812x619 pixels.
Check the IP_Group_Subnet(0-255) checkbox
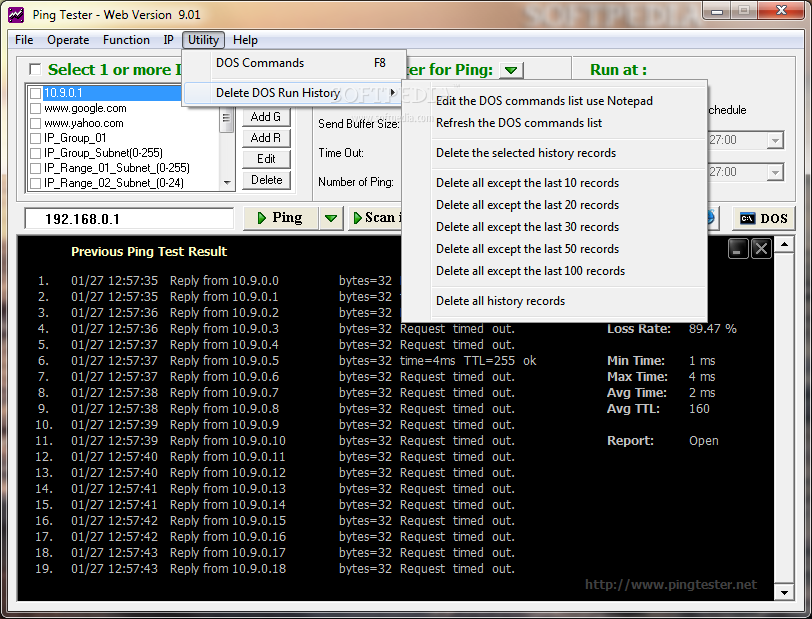click(x=35, y=153)
